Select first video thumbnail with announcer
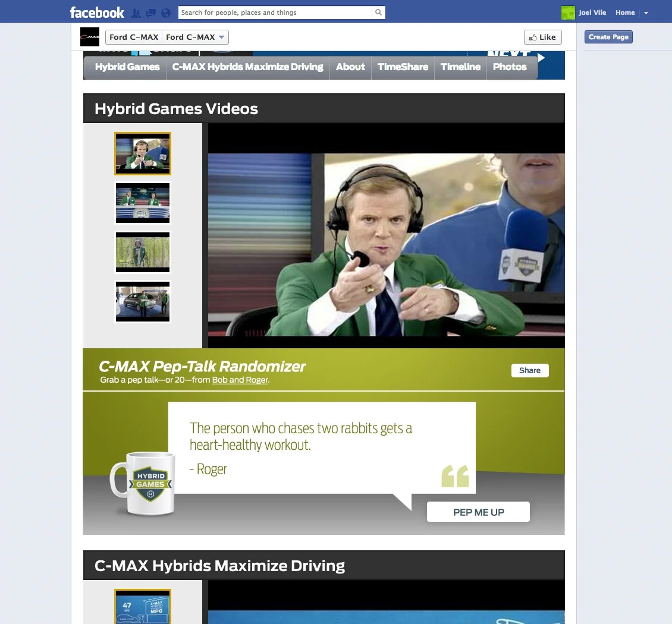 pyautogui.click(x=143, y=153)
